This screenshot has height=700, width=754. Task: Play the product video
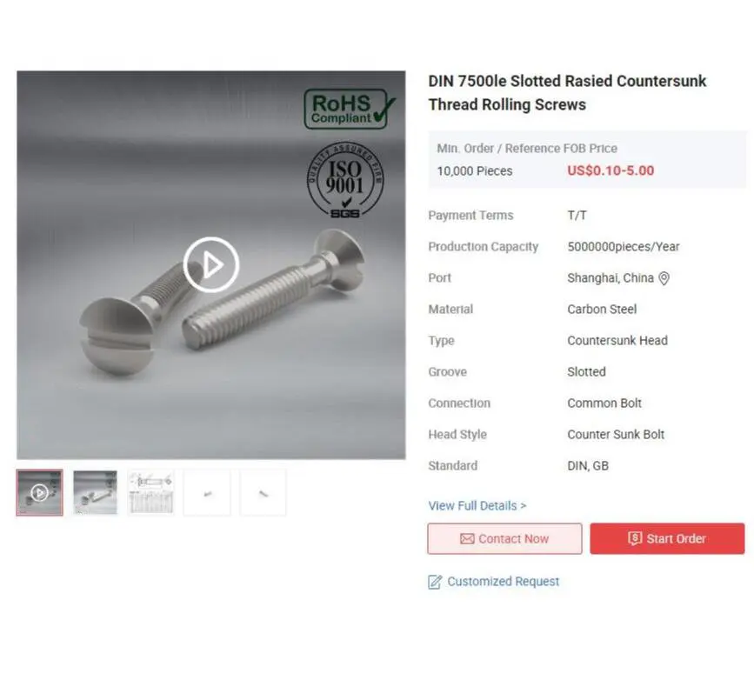210,264
